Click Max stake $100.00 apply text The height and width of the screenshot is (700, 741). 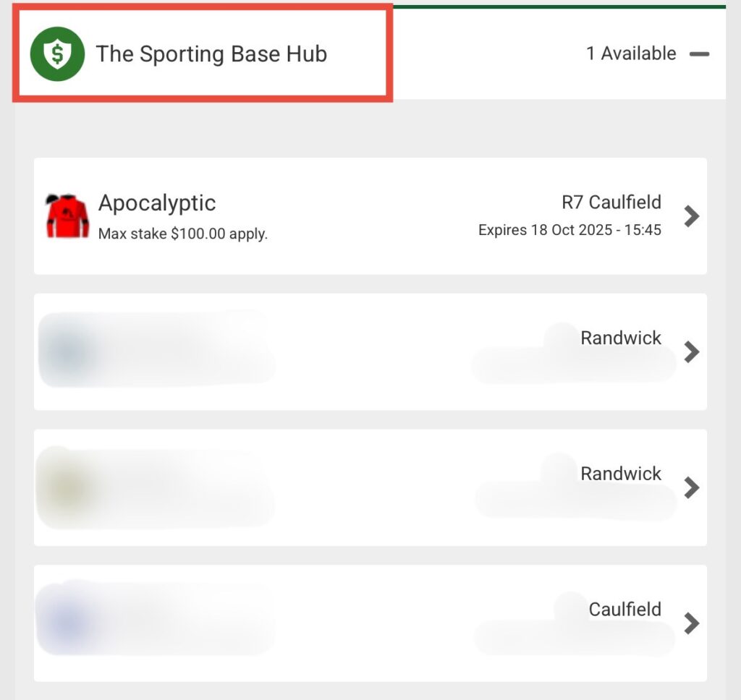click(183, 234)
